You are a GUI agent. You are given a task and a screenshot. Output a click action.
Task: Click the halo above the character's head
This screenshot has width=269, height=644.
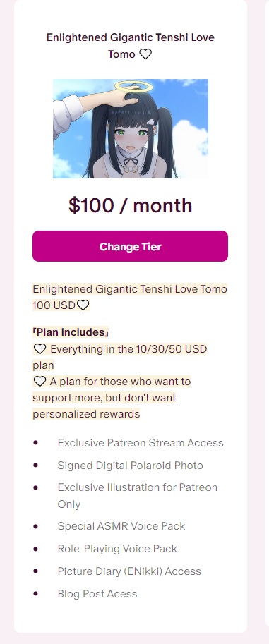[133, 86]
